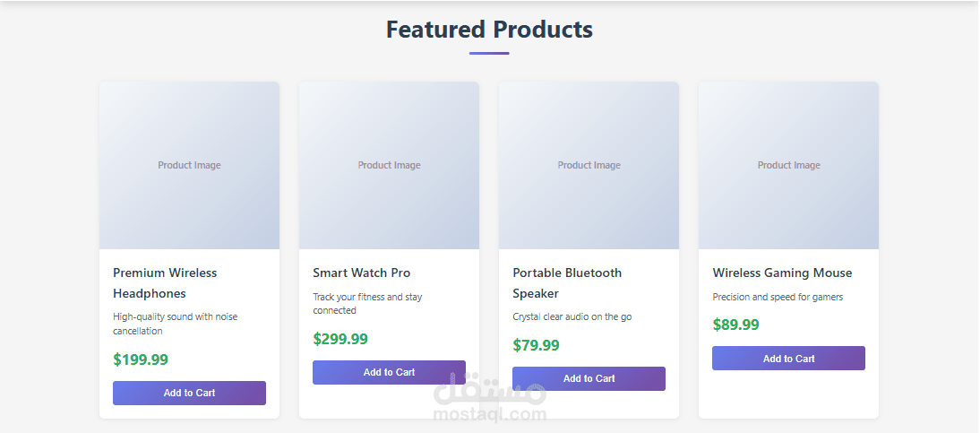Add the Portable Bluetooth Speaker to cart
The image size is (980, 433).
589,378
